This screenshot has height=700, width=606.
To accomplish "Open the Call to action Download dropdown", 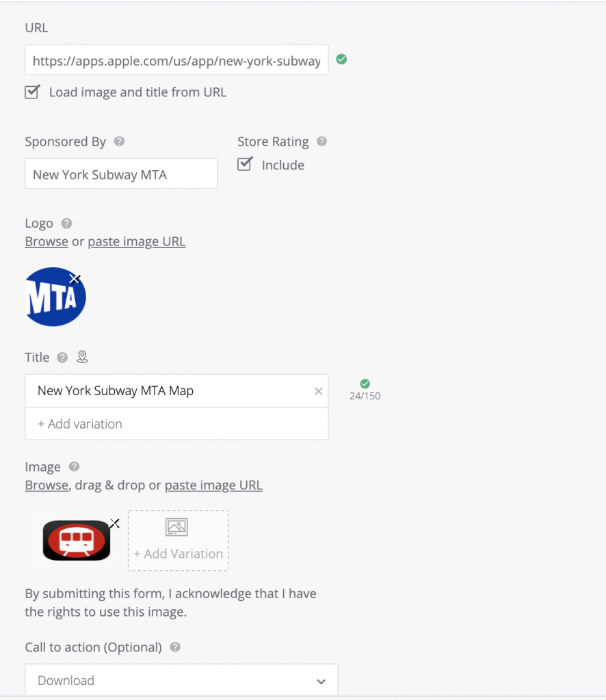I will tap(181, 680).
